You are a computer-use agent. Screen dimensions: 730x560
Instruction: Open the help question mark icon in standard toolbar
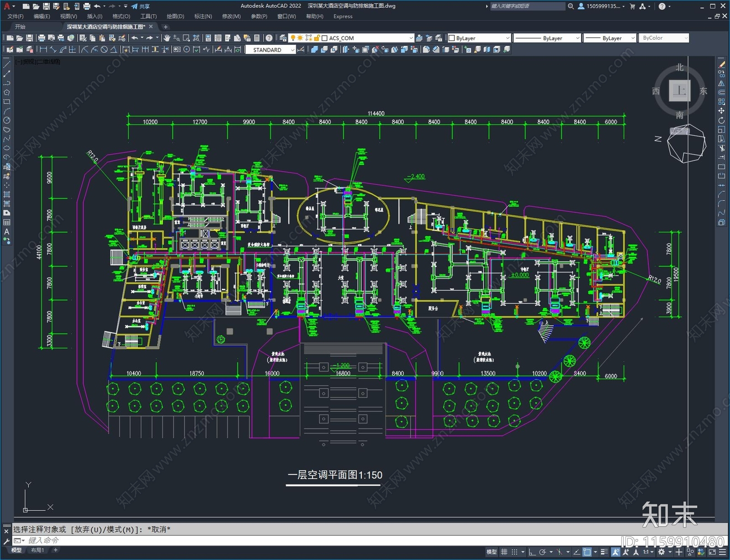[269, 38]
